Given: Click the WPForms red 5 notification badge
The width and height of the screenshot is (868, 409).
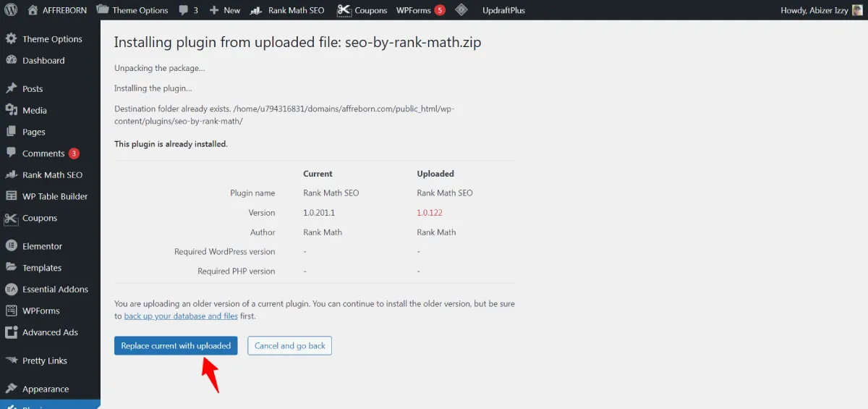Looking at the screenshot, I should [440, 10].
